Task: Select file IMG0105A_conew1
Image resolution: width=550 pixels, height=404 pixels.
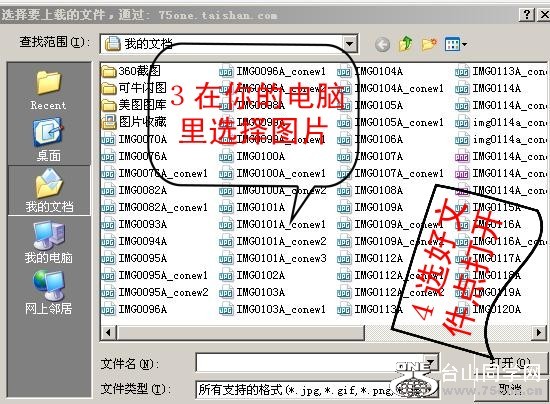Action: [x=390, y=122]
